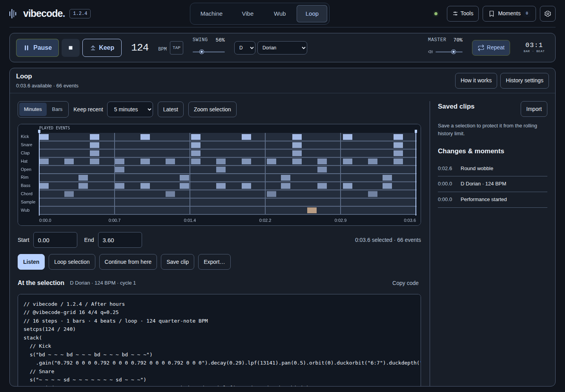Click Loop selection button

(x=72, y=262)
